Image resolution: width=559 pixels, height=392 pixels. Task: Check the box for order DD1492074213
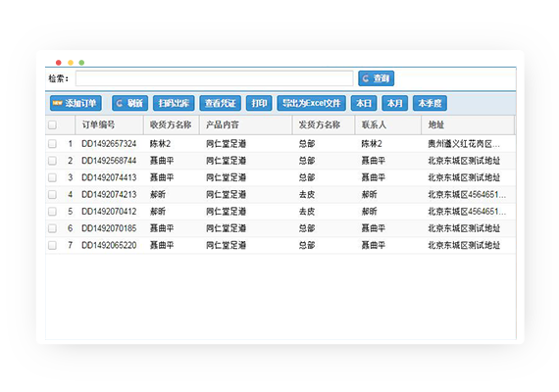(x=52, y=195)
